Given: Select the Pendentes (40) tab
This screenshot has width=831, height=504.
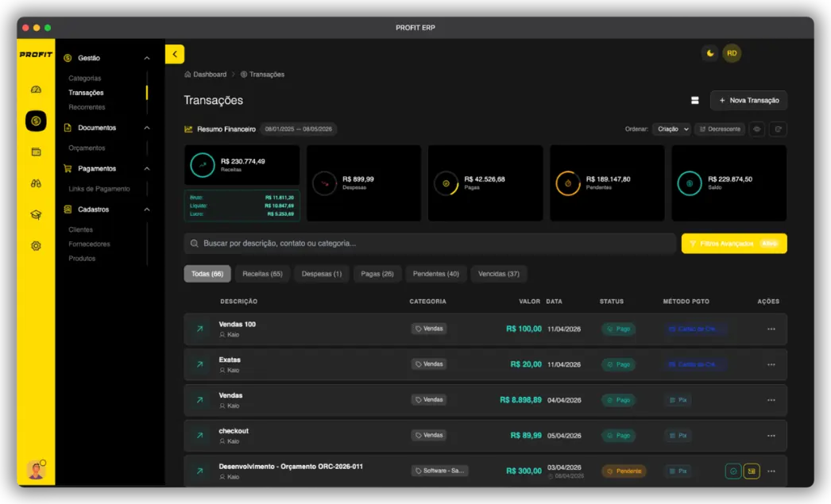Looking at the screenshot, I should click(x=436, y=274).
